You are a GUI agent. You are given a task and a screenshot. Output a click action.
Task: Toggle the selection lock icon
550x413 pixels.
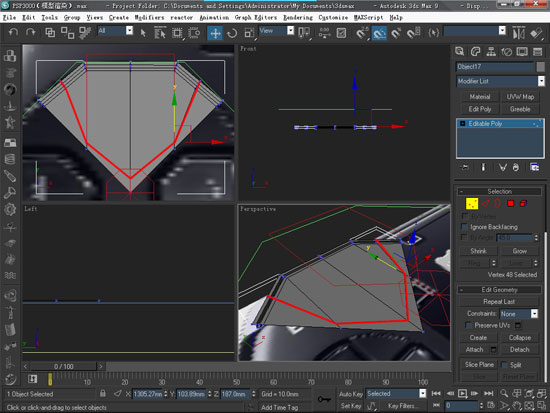[x=103, y=393]
